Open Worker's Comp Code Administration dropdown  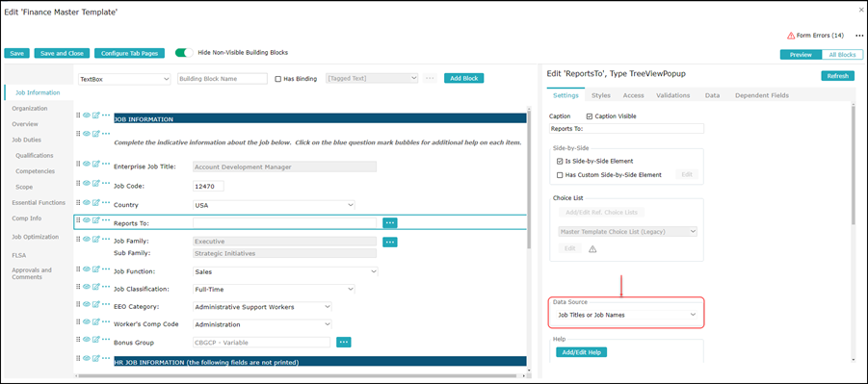(x=262, y=324)
